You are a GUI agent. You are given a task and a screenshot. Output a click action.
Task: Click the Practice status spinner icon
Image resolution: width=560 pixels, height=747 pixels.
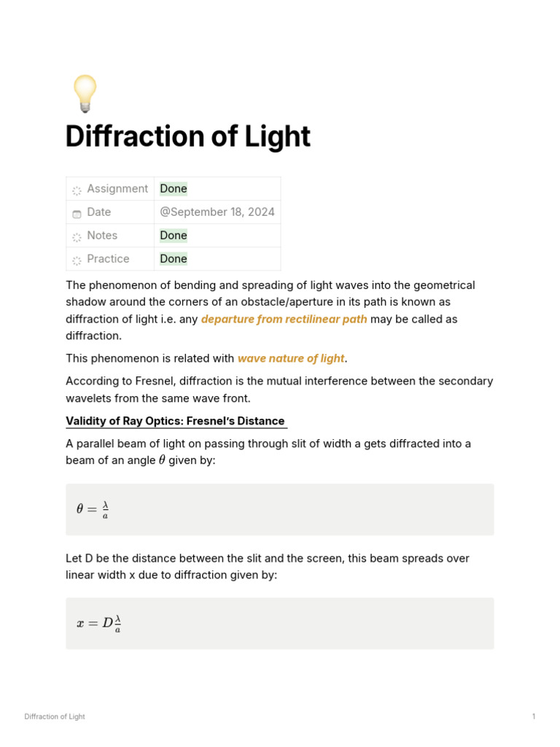[x=77, y=260]
